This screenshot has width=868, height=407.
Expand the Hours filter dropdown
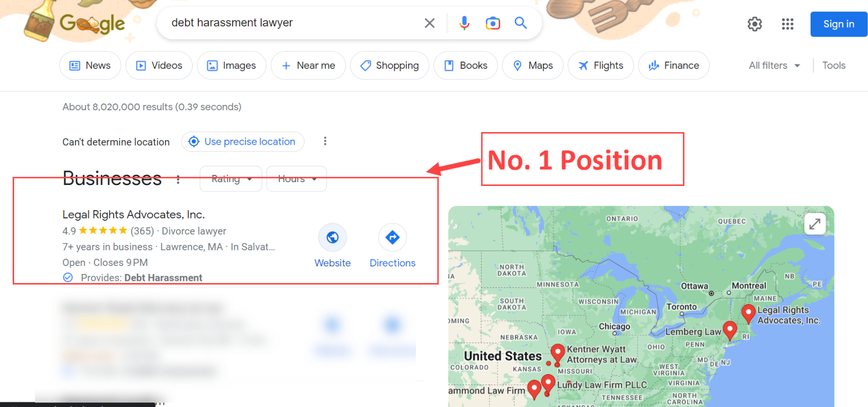point(297,179)
